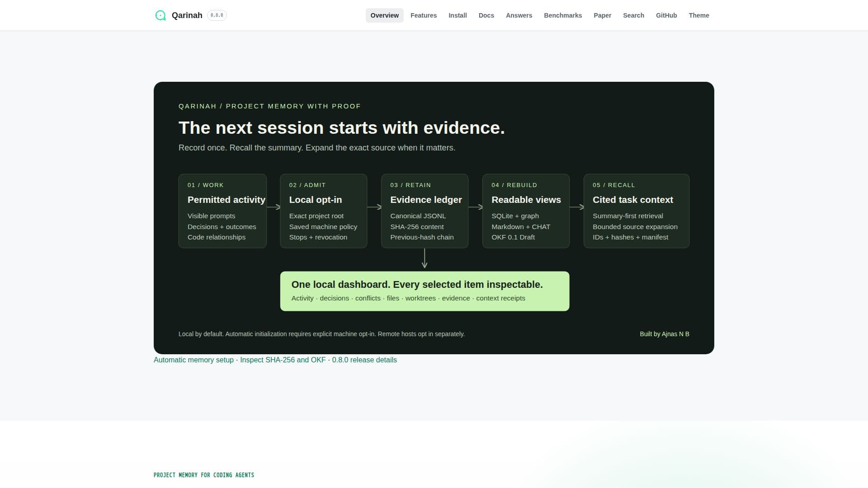868x488 pixels.
Task: Follow the Automatic memory setup link
Action: (x=193, y=360)
